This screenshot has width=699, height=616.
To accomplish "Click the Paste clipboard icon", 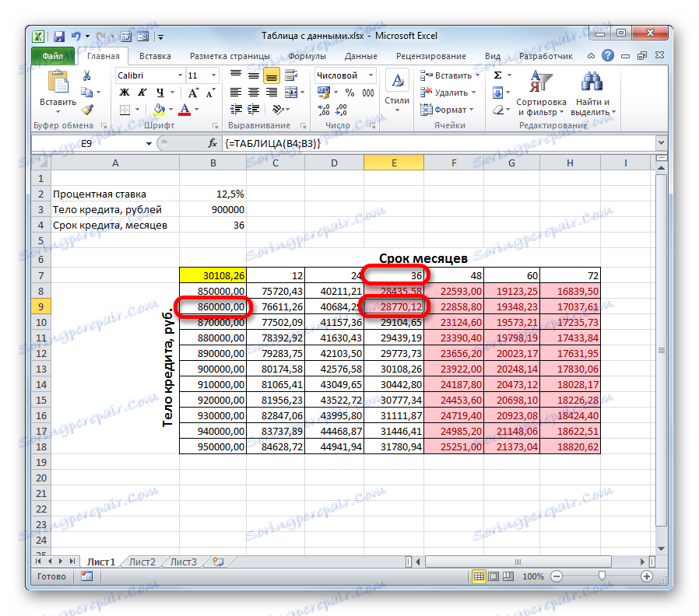I will tap(58, 83).
